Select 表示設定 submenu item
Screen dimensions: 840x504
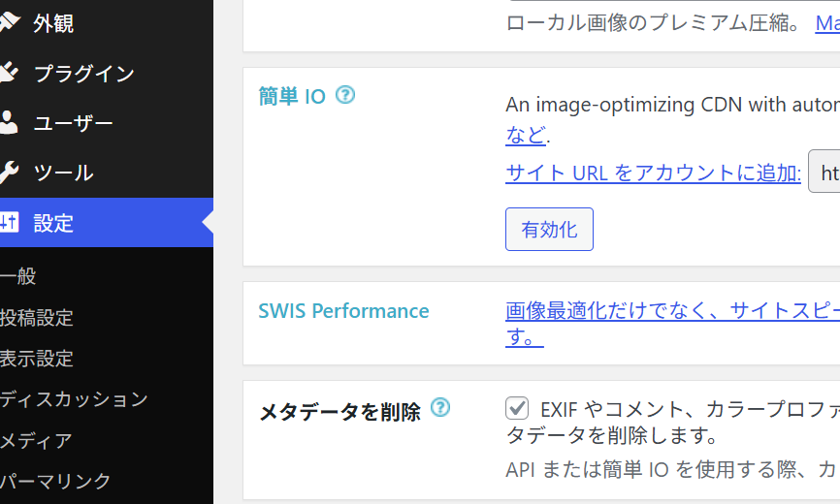click(x=37, y=358)
